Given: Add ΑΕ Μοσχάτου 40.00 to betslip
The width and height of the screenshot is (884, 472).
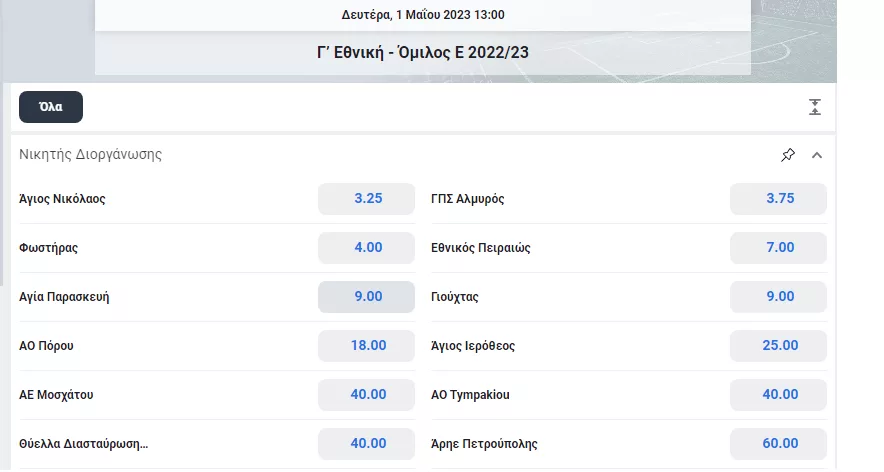Looking at the screenshot, I should tap(366, 395).
